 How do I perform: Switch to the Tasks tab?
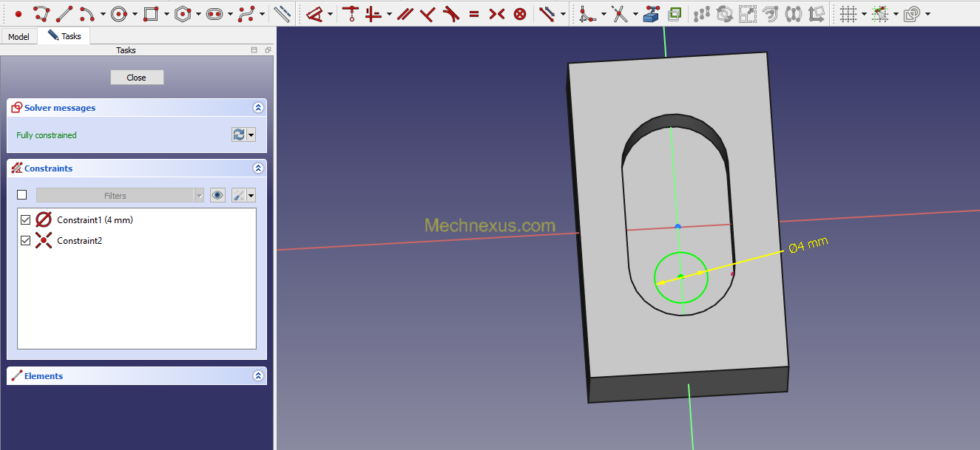coord(64,35)
